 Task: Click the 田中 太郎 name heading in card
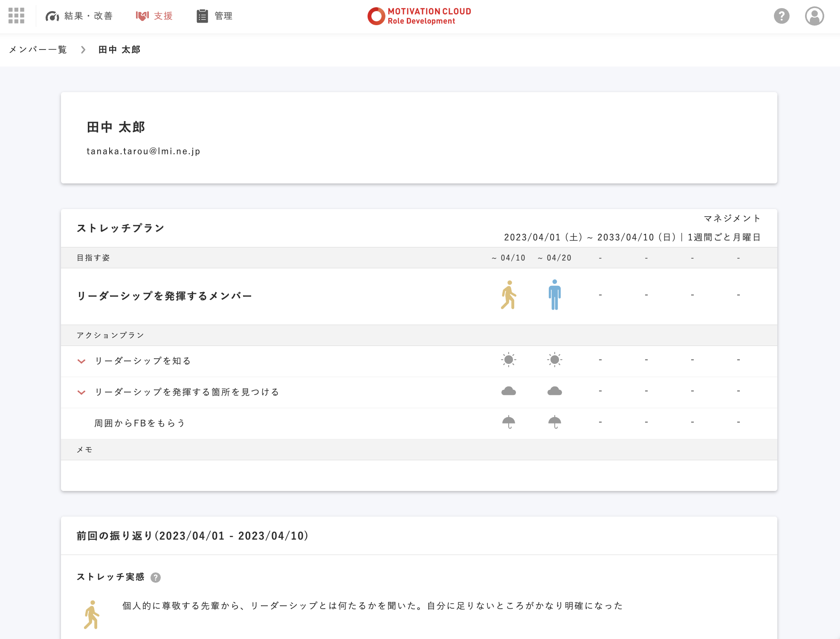(x=116, y=127)
